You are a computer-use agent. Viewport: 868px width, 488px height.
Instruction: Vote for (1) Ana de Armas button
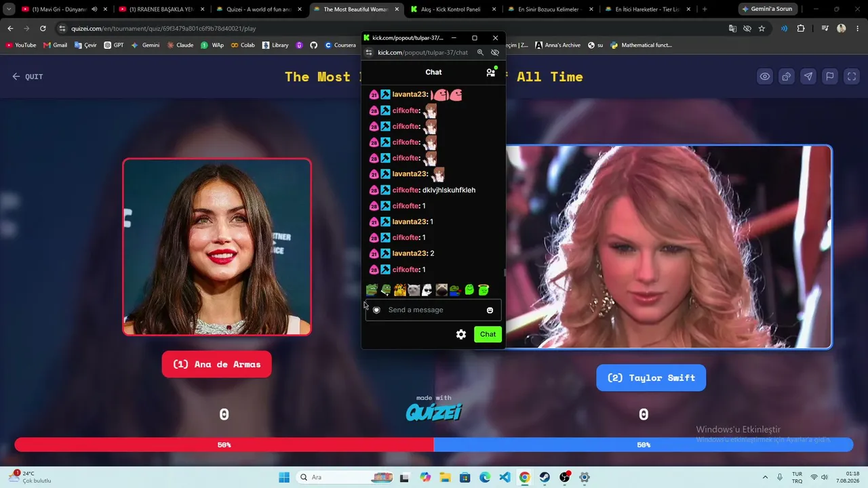point(217,364)
